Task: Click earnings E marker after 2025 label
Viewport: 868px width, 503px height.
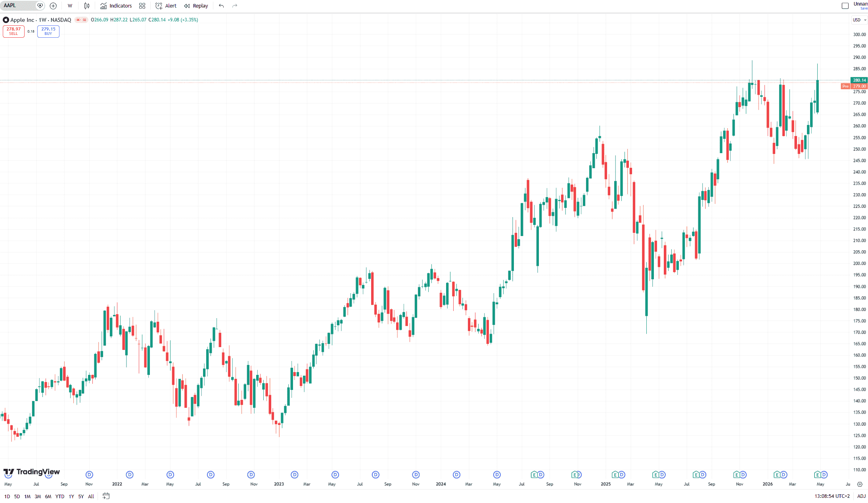Action: coord(615,475)
